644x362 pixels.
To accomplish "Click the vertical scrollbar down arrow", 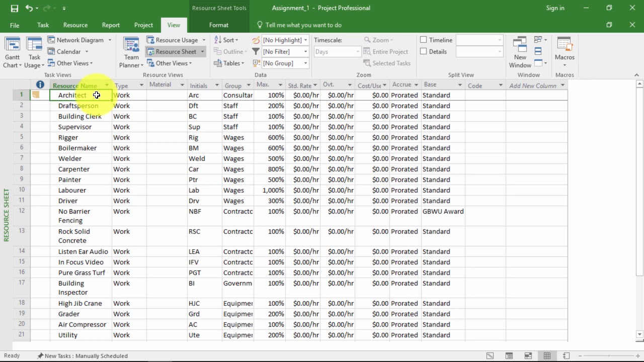I will [639, 334].
